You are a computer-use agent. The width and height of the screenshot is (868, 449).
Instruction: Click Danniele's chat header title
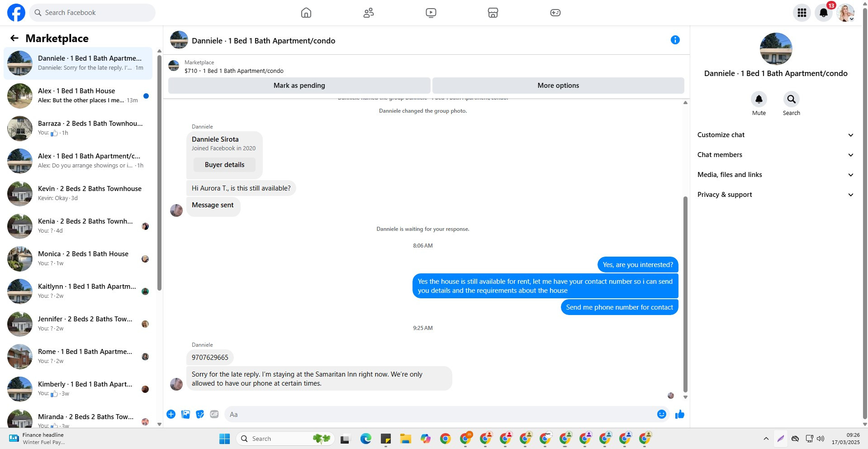pyautogui.click(x=263, y=41)
